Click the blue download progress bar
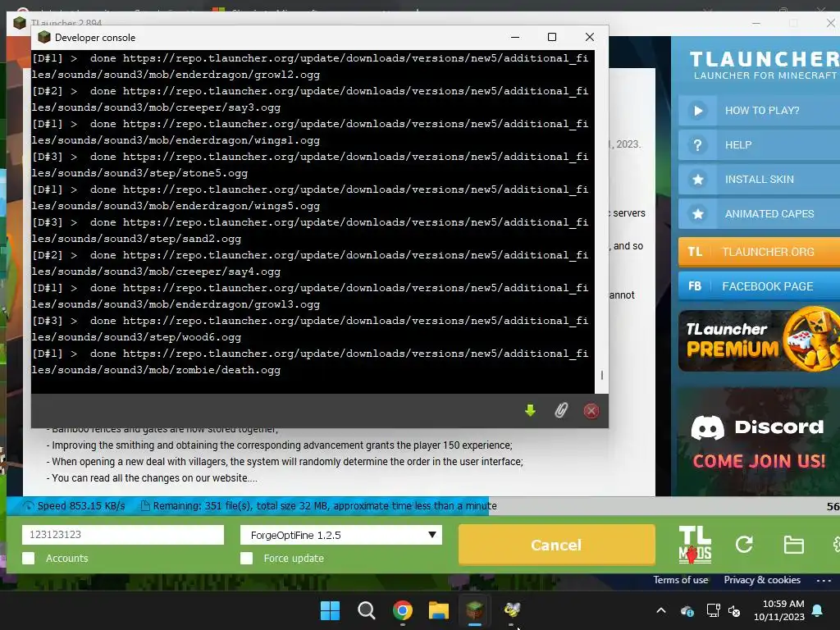The image size is (840, 630). click(248, 506)
